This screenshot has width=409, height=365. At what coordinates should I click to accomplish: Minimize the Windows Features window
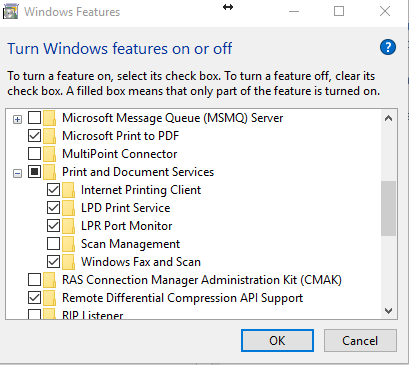(294, 11)
